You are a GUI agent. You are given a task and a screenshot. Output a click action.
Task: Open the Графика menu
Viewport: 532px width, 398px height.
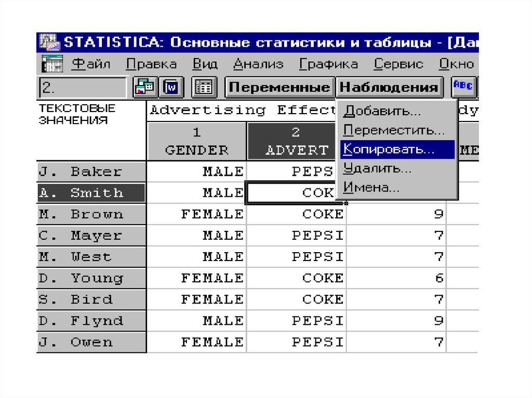(328, 64)
